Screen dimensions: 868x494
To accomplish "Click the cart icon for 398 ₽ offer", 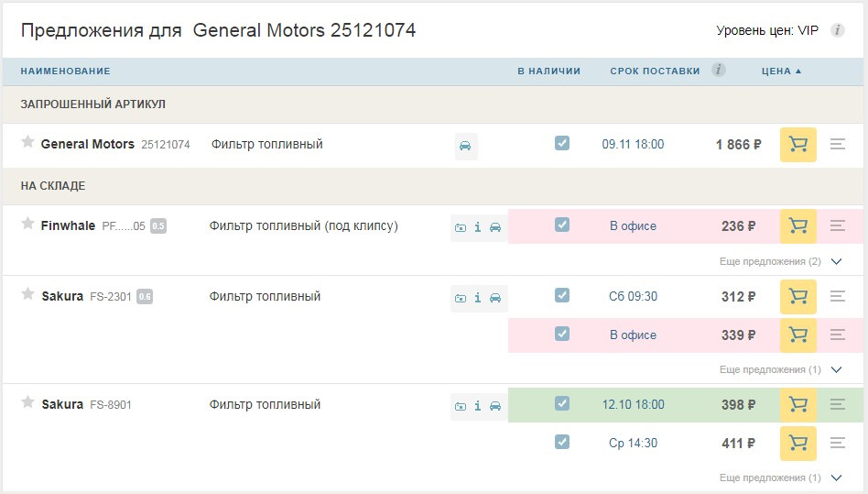I will pyautogui.click(x=797, y=404).
